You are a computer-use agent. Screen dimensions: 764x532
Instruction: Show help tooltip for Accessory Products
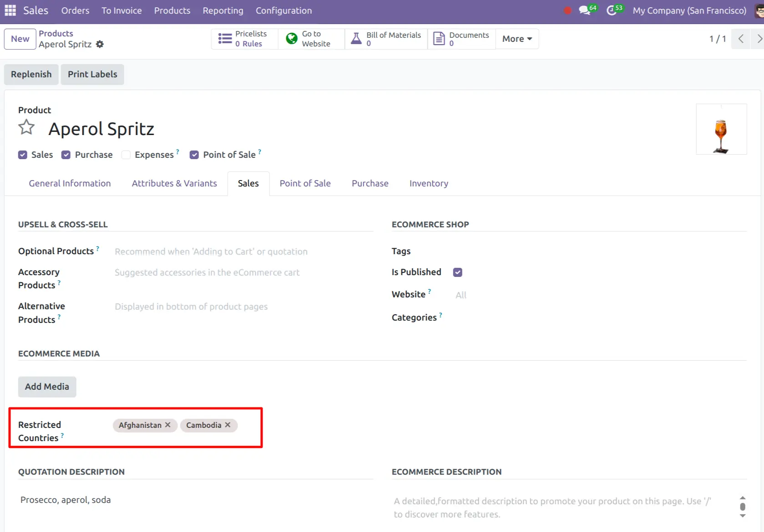59,282
